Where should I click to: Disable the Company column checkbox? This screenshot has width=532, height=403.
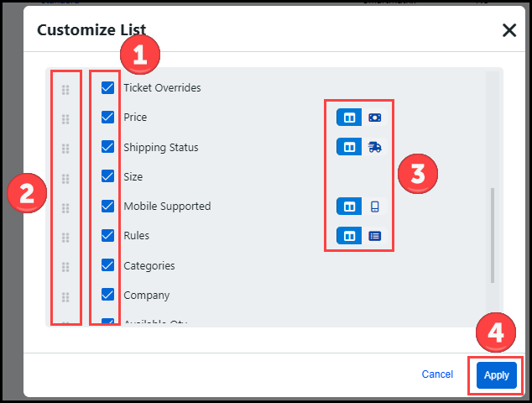(107, 295)
